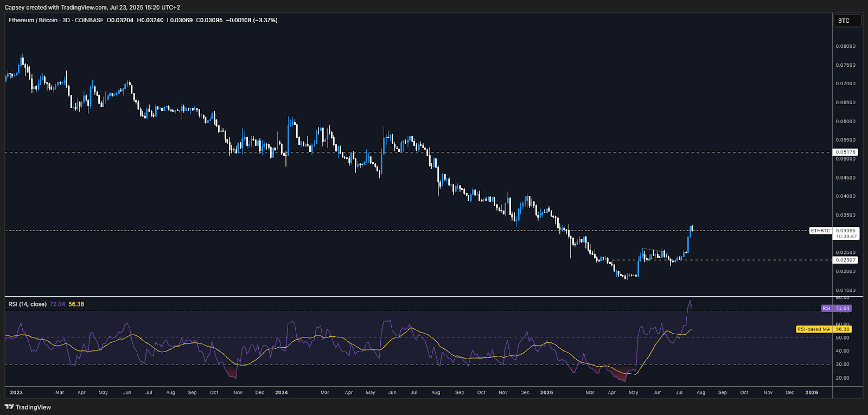Click the 0.08000 price scale label
This screenshot has width=868, height=415.
(845, 46)
